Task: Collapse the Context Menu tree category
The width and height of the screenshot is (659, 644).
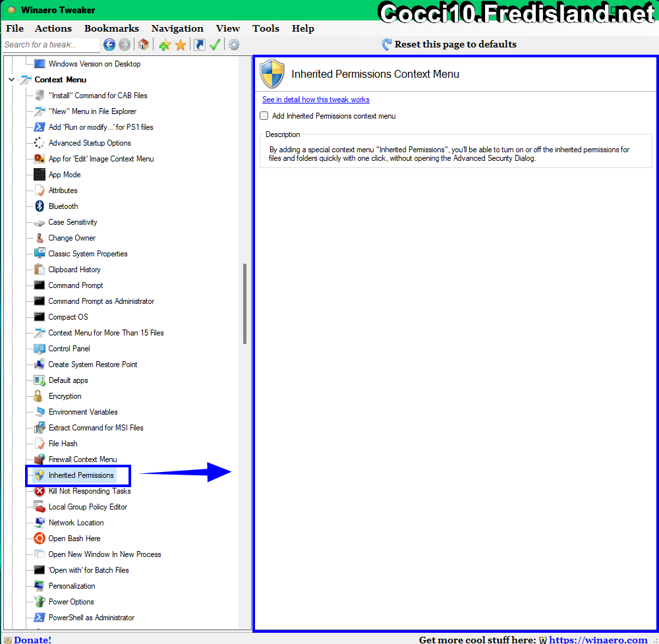Action: pyautogui.click(x=11, y=80)
